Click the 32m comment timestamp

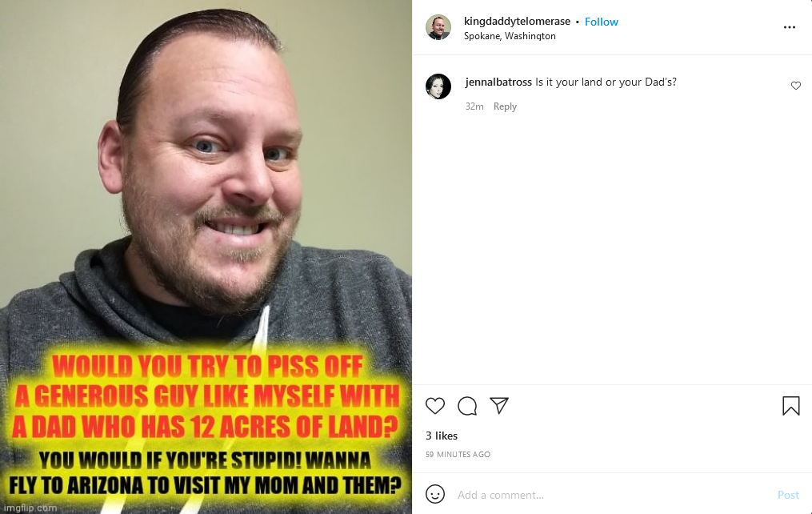tap(474, 106)
